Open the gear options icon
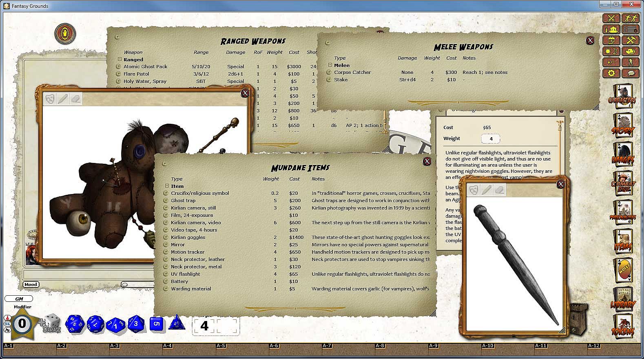The width and height of the screenshot is (644, 359). pos(611,74)
